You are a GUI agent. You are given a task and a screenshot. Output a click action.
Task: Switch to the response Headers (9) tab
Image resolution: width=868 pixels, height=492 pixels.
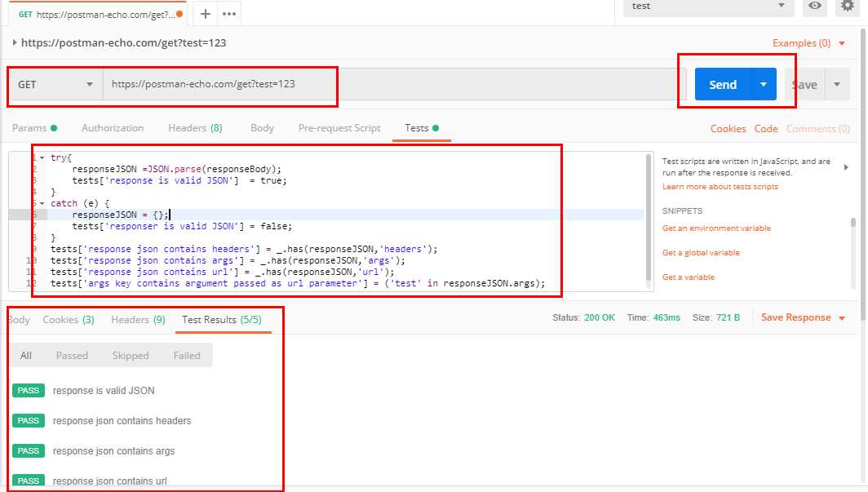(138, 320)
